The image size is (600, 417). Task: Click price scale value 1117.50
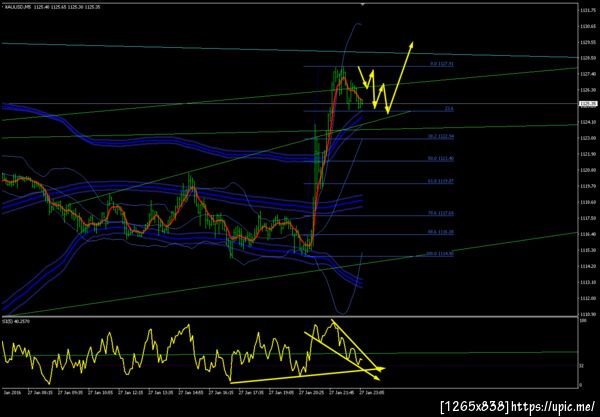pos(588,218)
